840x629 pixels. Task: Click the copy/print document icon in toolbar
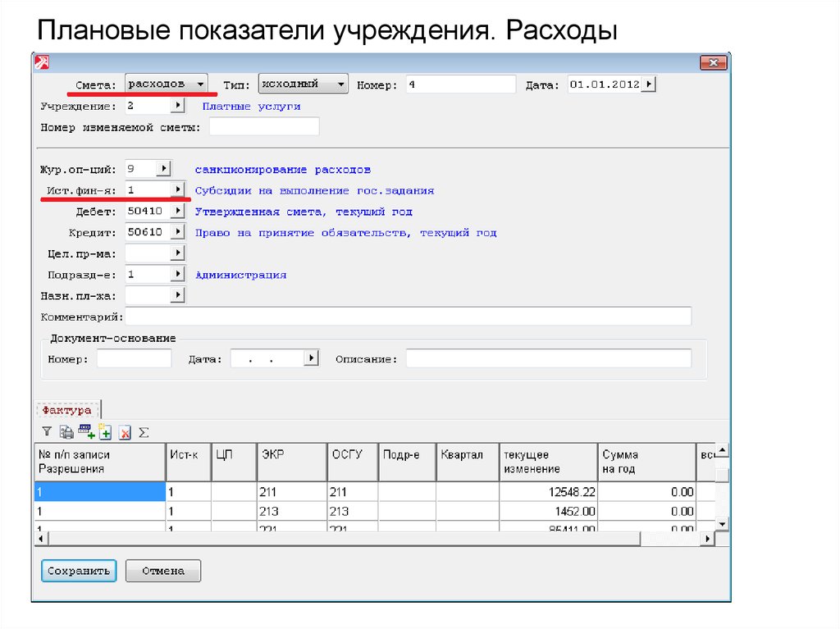pos(66,431)
